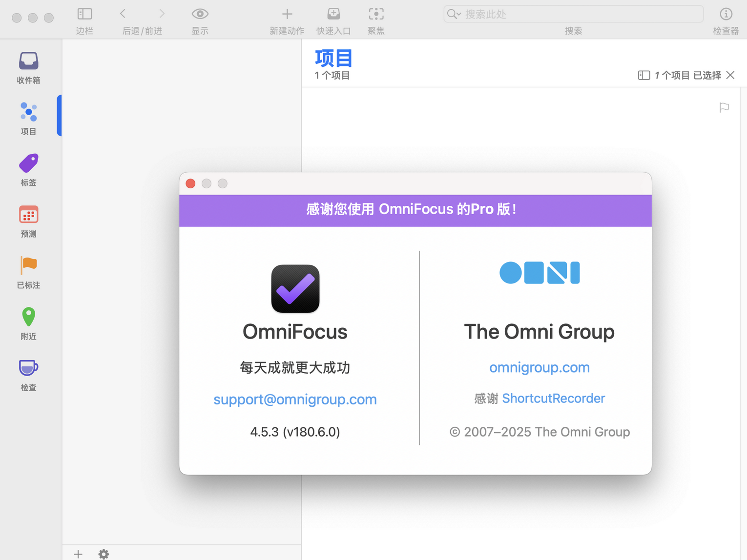Visit the omnigroup.com link
This screenshot has height=560, width=747.
pos(539,367)
